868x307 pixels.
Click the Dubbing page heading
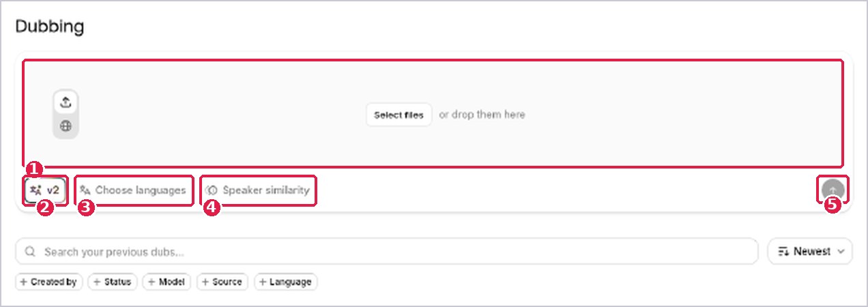click(50, 27)
